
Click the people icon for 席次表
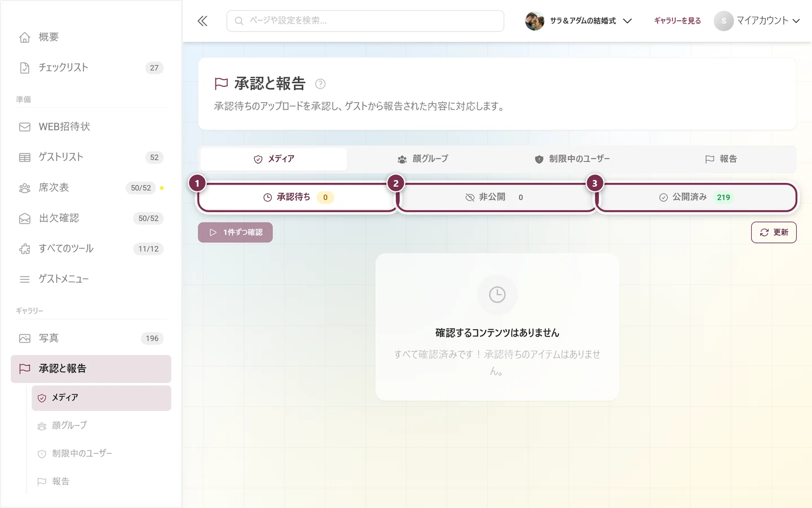[25, 188]
